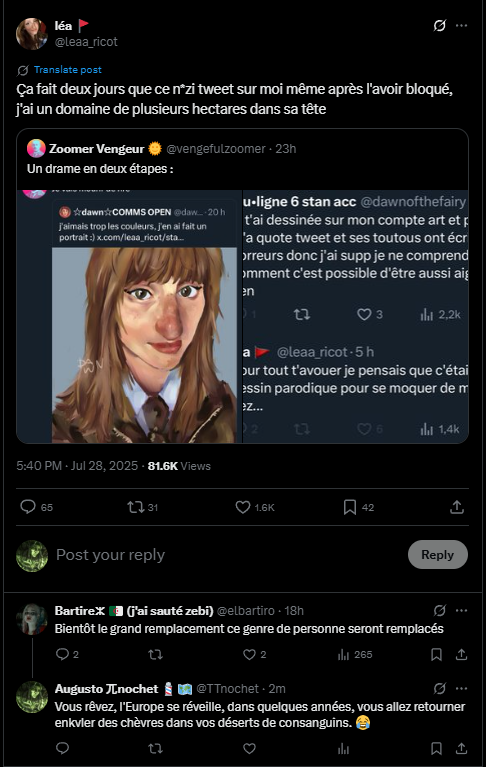This screenshot has width=486, height=767.
Task: Bookmark the main post with 42 bookmarks
Action: pyautogui.click(x=350, y=507)
